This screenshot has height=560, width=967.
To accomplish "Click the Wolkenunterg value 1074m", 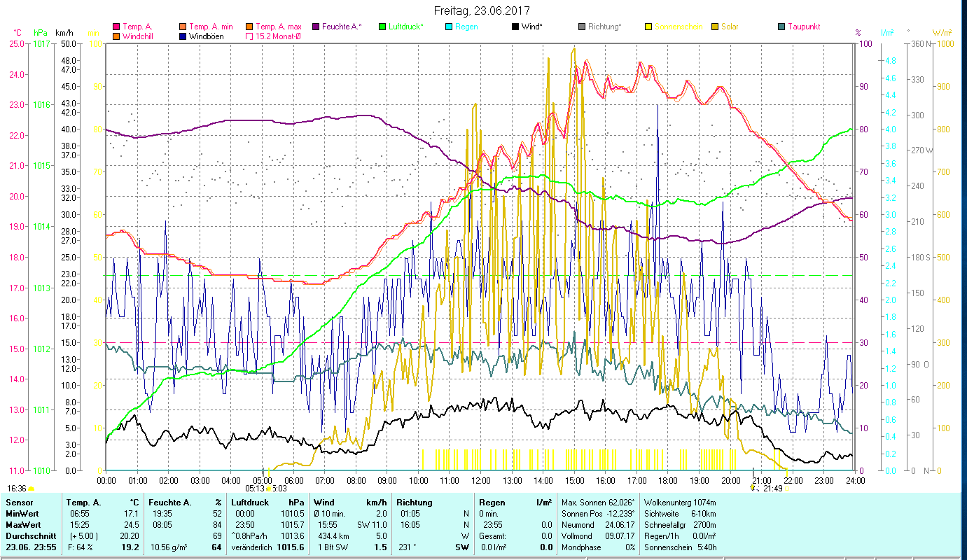I will [x=705, y=503].
